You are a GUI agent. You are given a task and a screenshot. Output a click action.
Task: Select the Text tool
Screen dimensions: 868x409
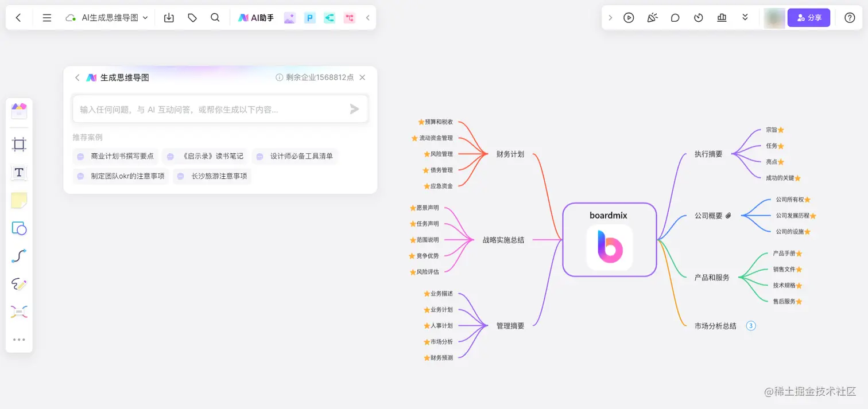(x=19, y=173)
